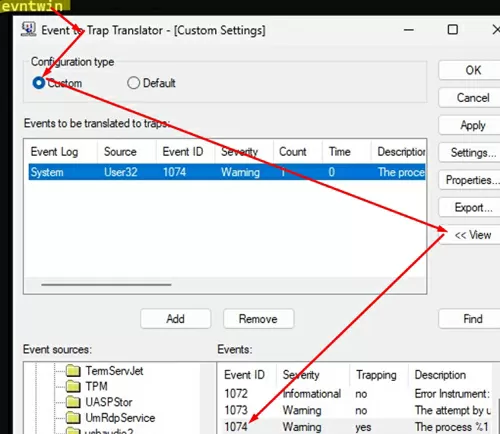Click the Remove button
Screen dimensions: 500x434
(258, 319)
